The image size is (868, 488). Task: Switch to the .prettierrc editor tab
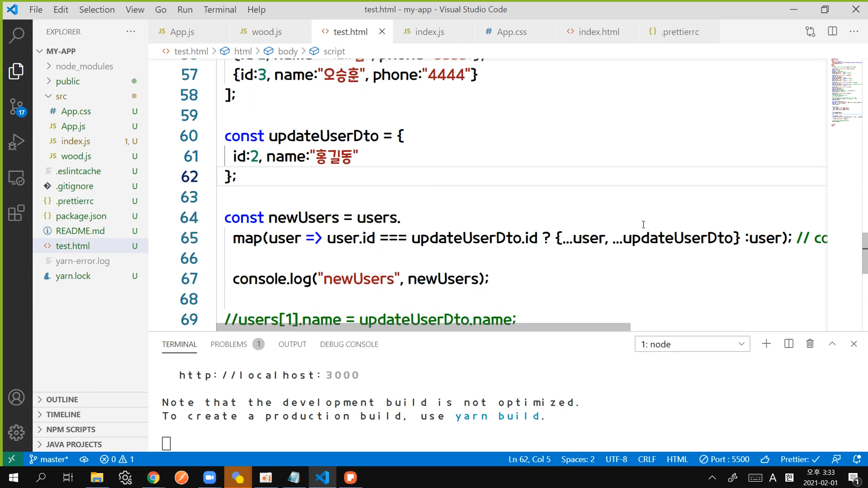[x=679, y=32]
